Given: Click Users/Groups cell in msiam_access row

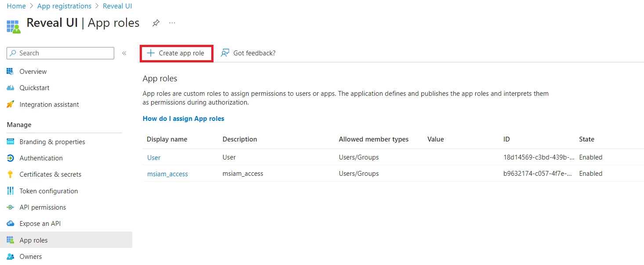Looking at the screenshot, I should tap(359, 174).
